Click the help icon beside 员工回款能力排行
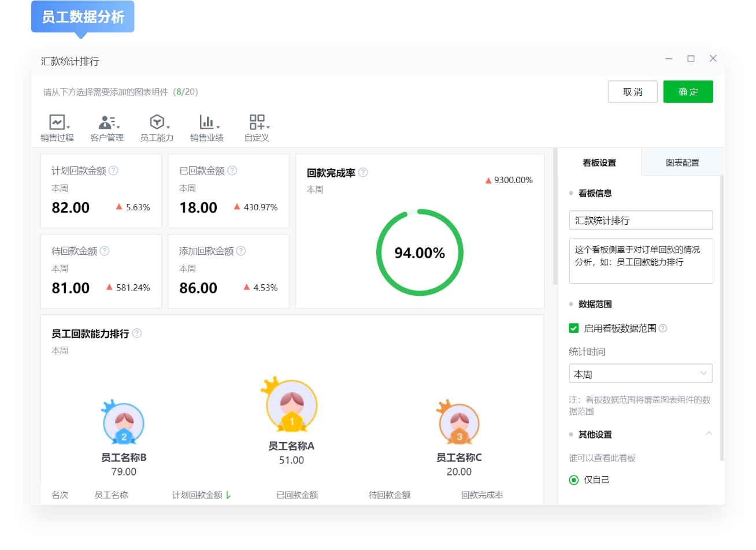756x550 pixels. 137,333
